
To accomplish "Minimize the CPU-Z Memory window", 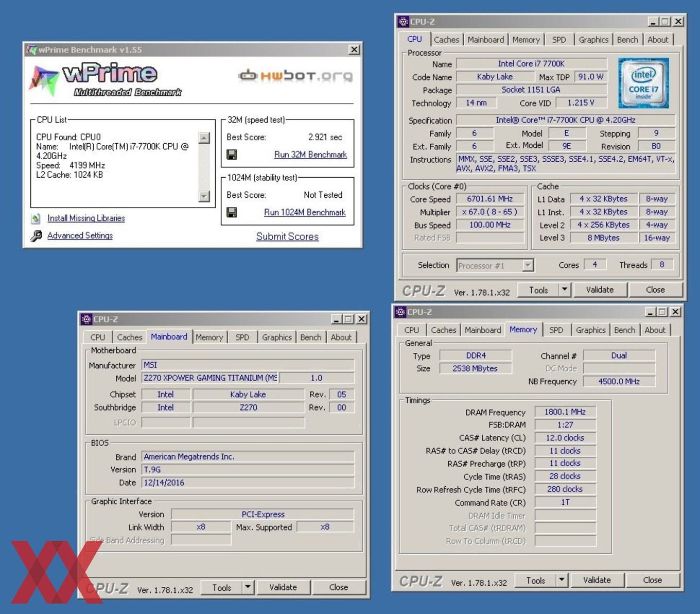I will [x=650, y=312].
